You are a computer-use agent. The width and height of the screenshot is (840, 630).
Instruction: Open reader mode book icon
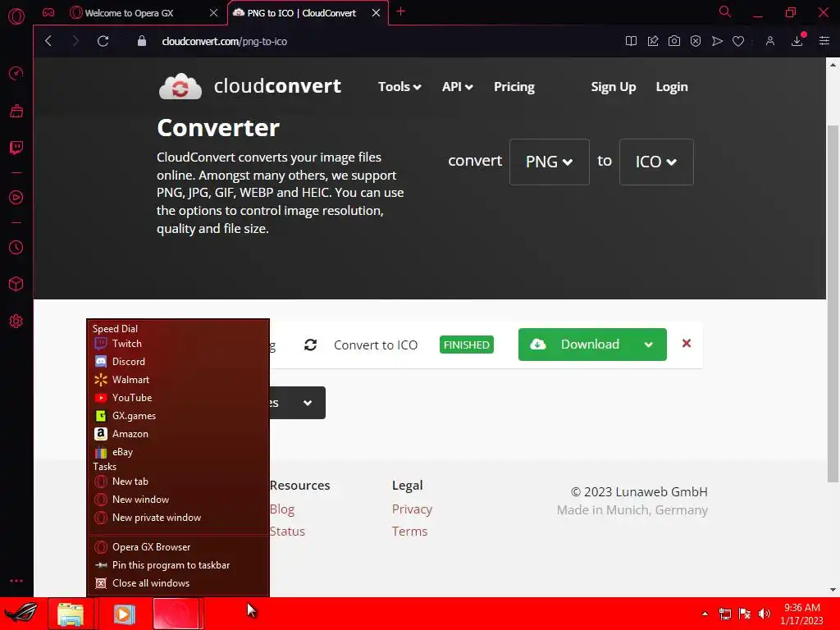pyautogui.click(x=631, y=41)
